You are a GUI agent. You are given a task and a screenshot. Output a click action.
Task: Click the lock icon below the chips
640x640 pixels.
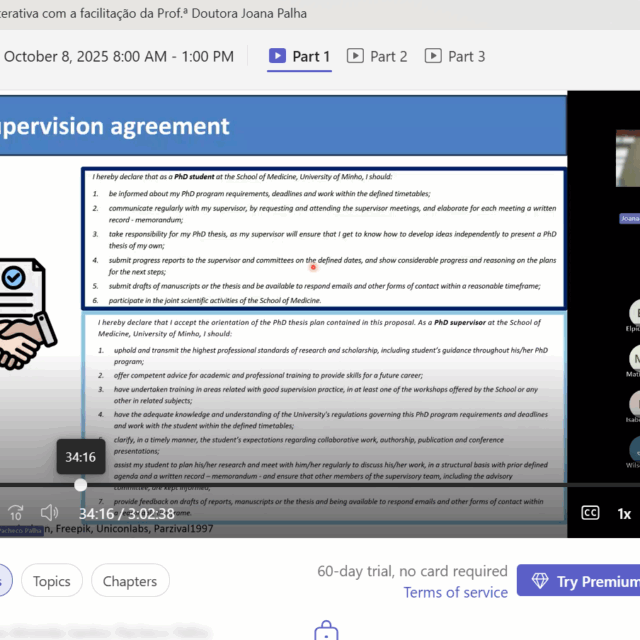(326, 630)
